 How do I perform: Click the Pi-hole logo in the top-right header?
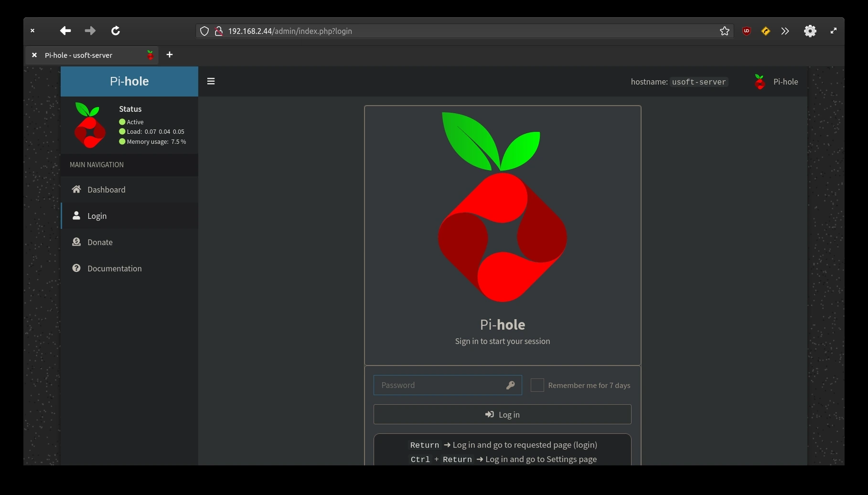point(760,82)
